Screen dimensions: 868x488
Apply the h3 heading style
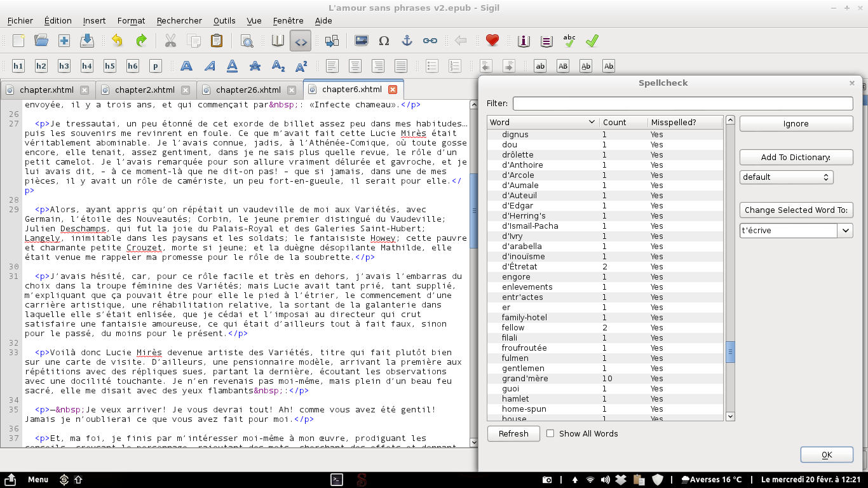pos(64,66)
